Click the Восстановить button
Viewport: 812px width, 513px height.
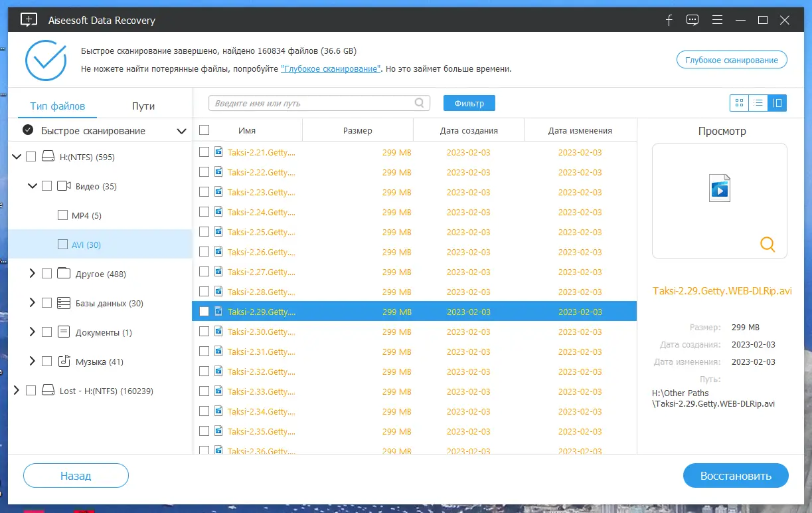(x=736, y=476)
